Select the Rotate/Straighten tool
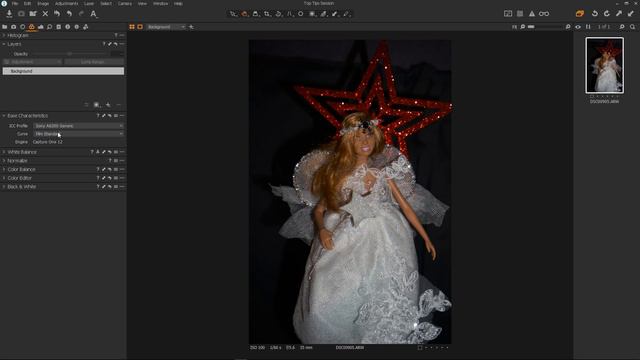The width and height of the screenshot is (640, 360). coord(278,14)
